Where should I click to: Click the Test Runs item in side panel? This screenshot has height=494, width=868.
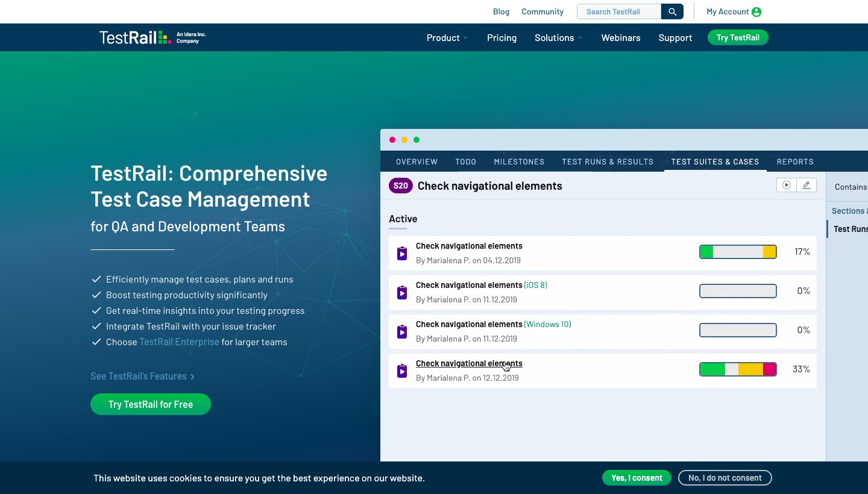coord(851,229)
